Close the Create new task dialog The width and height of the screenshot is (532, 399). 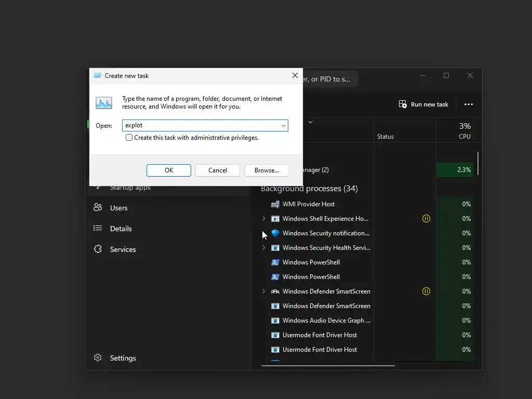point(295,75)
